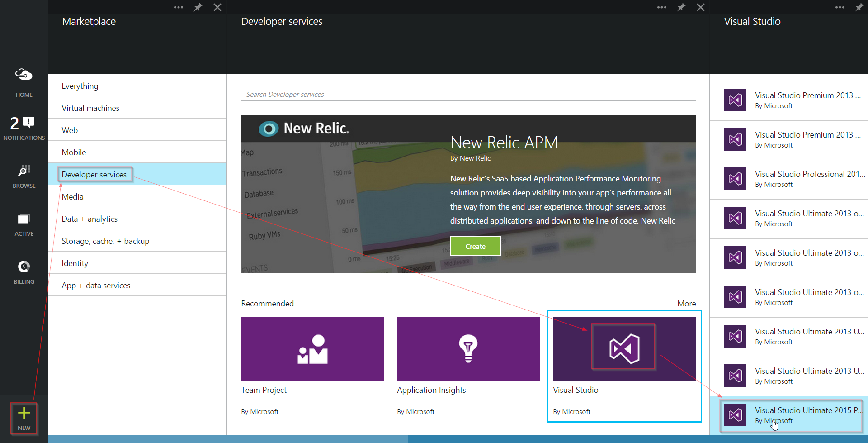This screenshot has height=443, width=868.
Task: Click the Search Developer services field
Action: 468,94
